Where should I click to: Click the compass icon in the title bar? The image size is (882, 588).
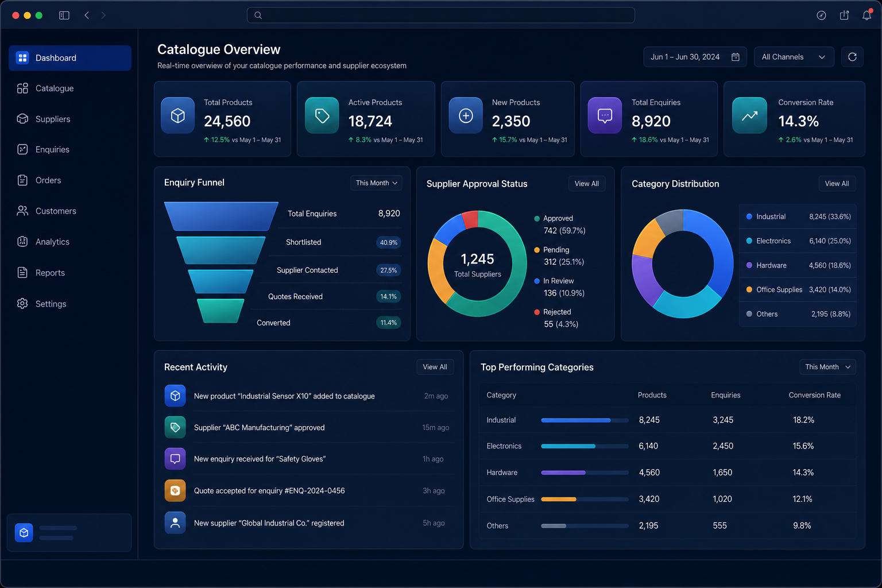[822, 16]
